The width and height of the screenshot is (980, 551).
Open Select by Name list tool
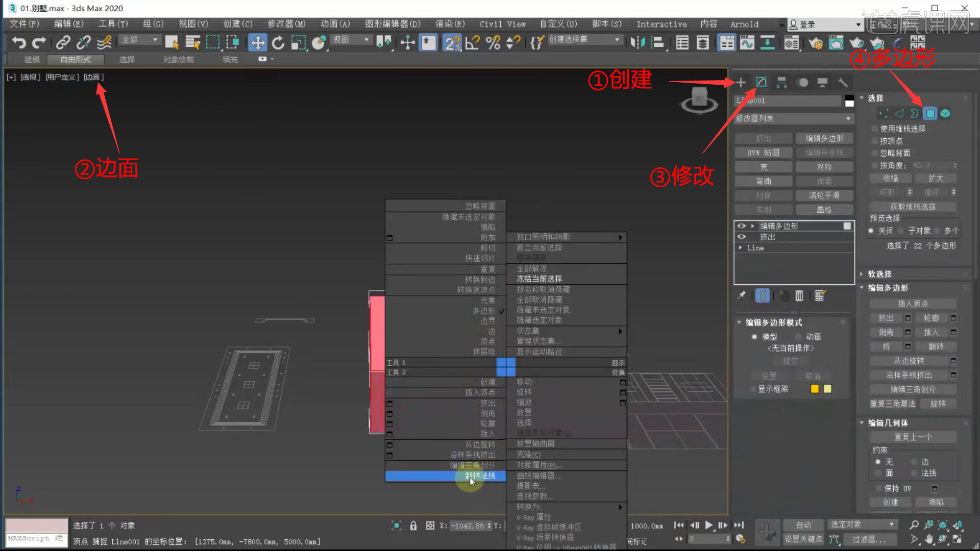[192, 43]
